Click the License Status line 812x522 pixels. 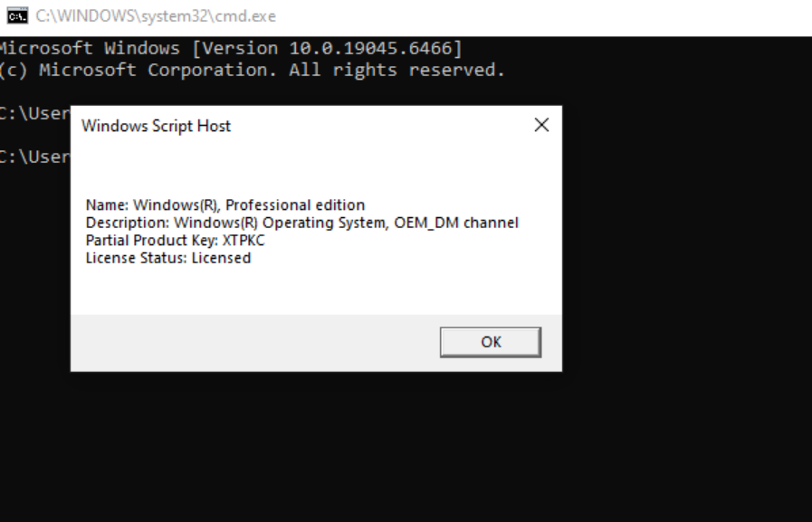coord(167,258)
